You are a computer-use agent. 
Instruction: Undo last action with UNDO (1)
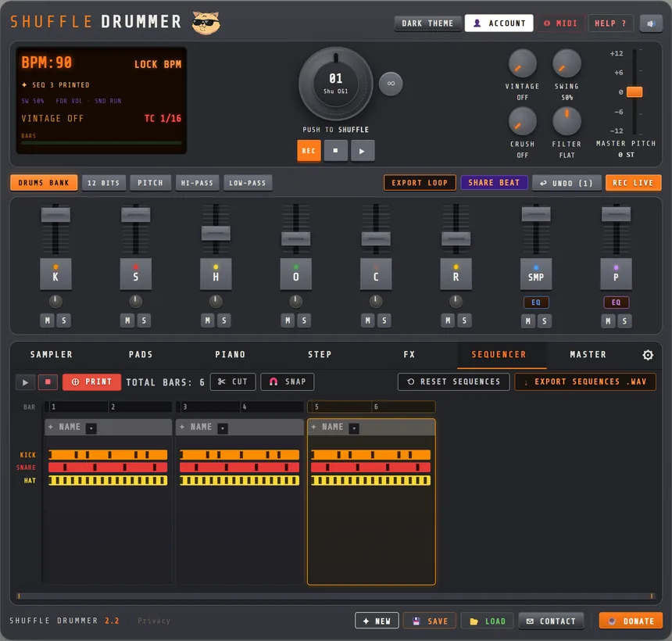click(x=567, y=183)
